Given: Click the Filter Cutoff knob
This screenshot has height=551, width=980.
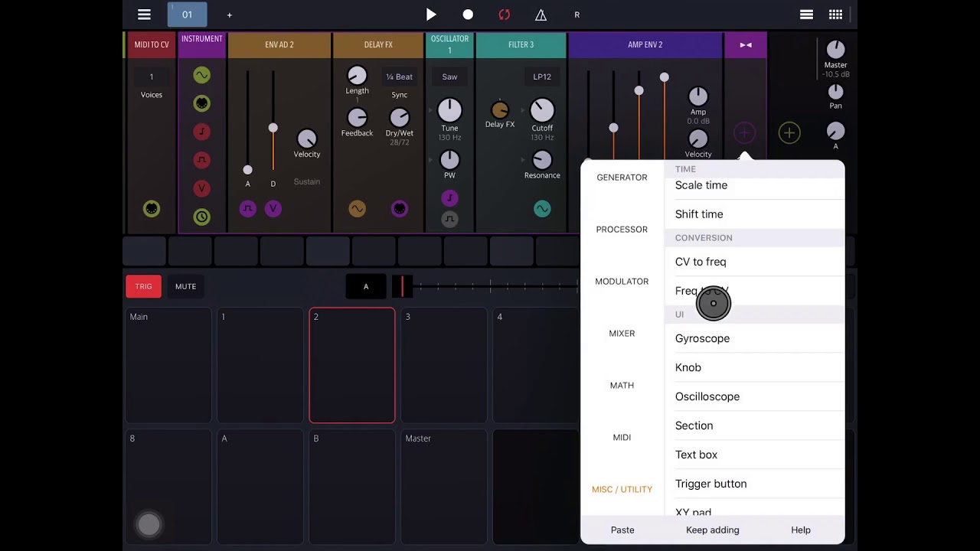Looking at the screenshot, I should tap(542, 110).
